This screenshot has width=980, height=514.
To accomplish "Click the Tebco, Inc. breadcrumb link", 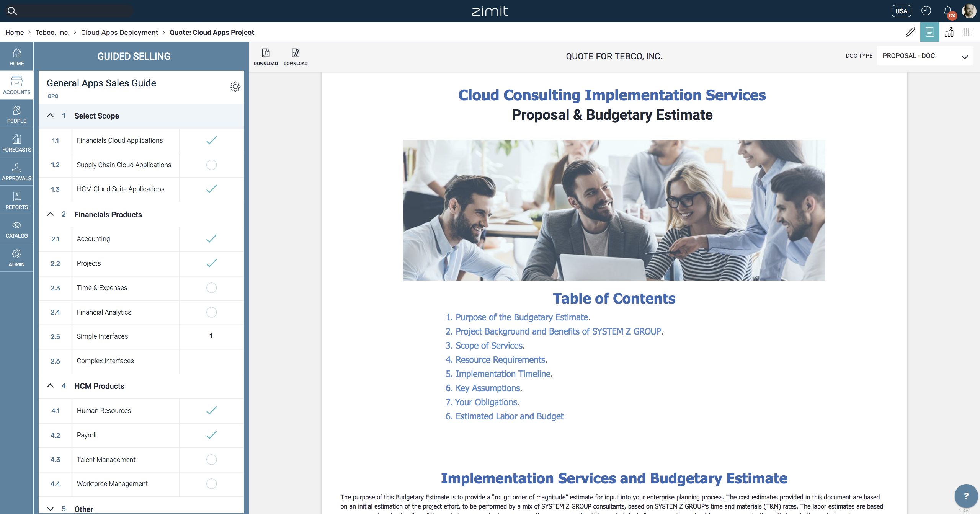I will click(x=52, y=33).
